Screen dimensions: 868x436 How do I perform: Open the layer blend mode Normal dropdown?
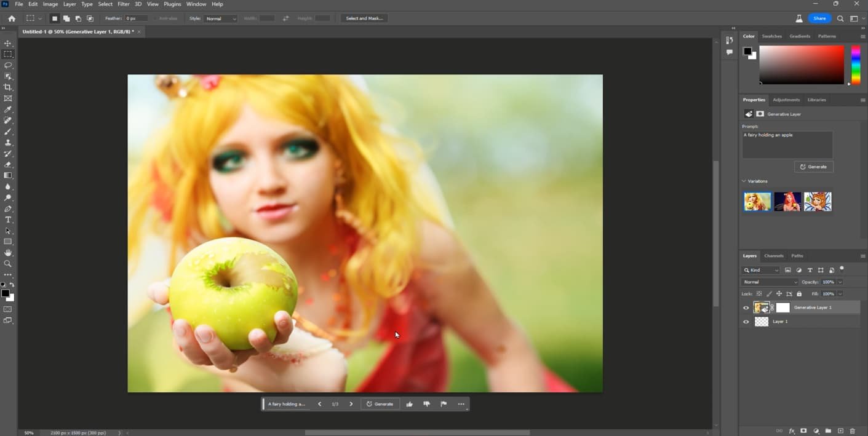click(x=770, y=282)
